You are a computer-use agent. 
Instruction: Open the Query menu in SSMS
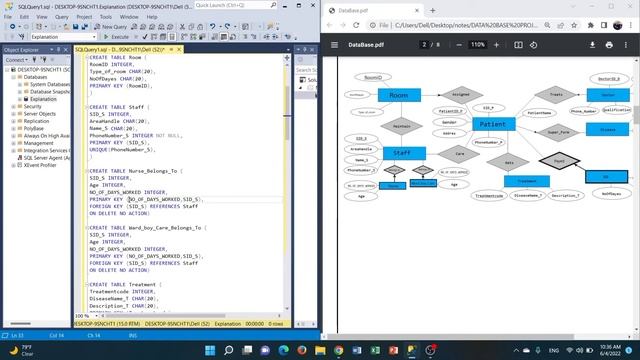62,17
